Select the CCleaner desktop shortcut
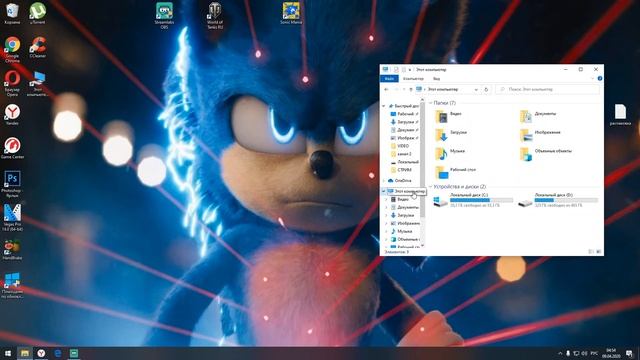Screen dimensions: 640x360 [38, 47]
